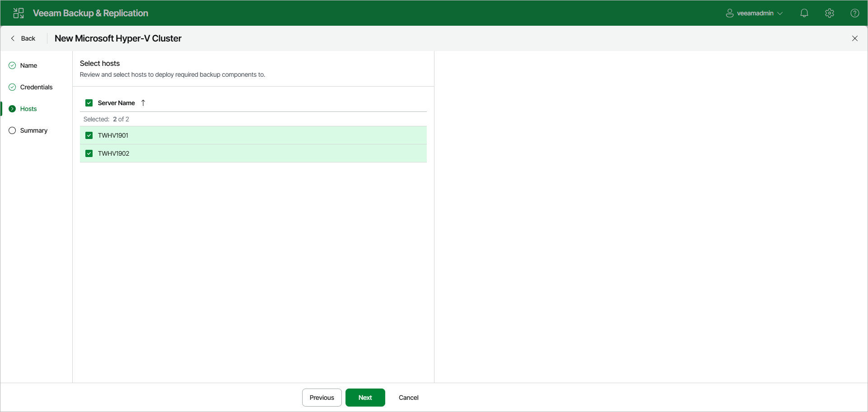Close the New Microsoft Hyper-V Cluster wizard
The height and width of the screenshot is (412, 868).
[855, 38]
